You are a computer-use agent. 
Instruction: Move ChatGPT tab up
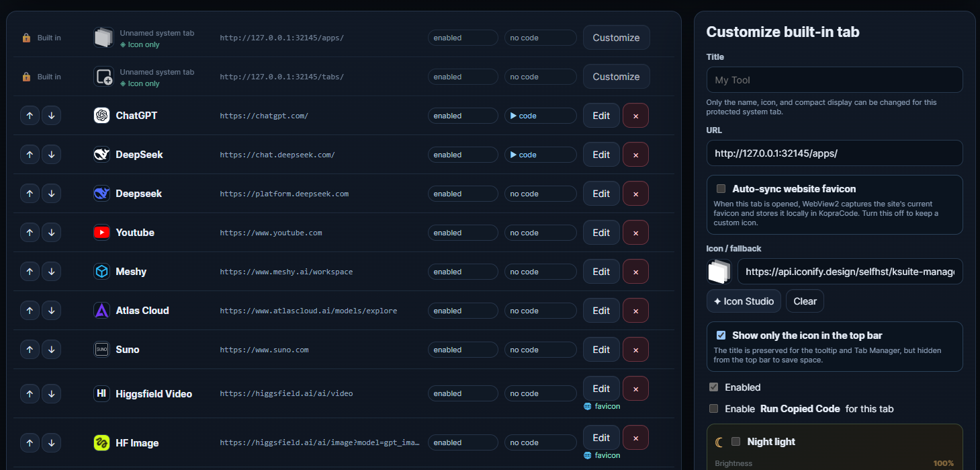coord(30,116)
